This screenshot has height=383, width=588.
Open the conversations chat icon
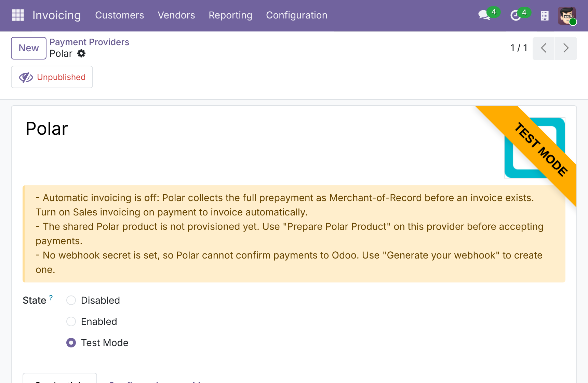484,15
